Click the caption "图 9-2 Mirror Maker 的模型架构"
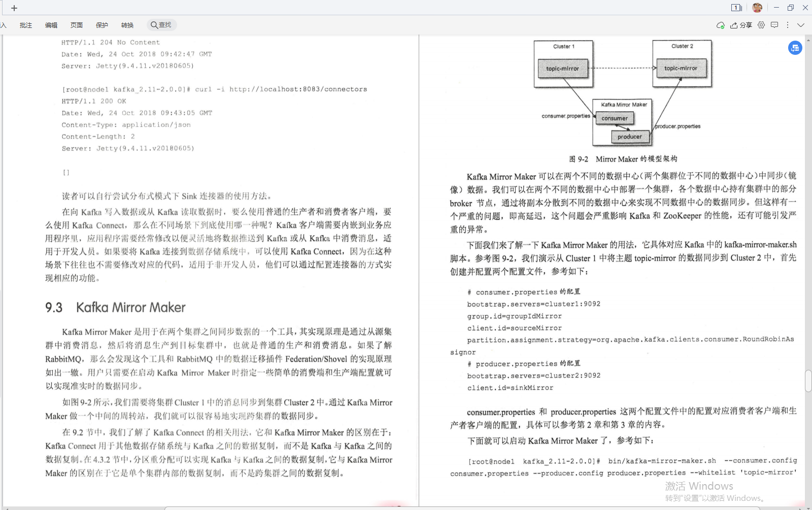The width and height of the screenshot is (812, 510). [x=623, y=159]
